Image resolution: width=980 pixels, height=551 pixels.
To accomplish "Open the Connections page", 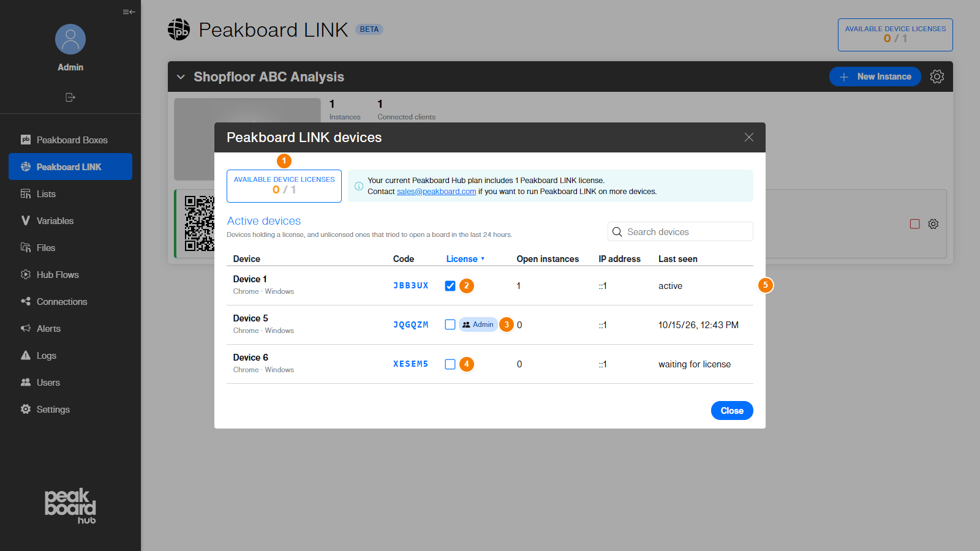I will coord(70,301).
